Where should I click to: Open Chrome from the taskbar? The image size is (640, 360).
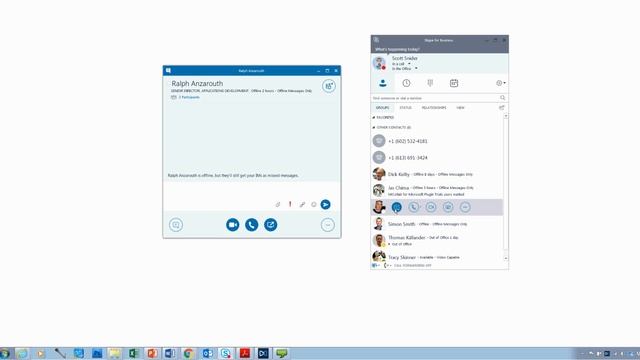[x=189, y=353]
